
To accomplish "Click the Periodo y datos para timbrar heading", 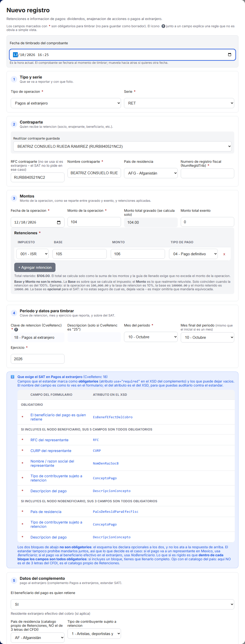I will tap(47, 311).
